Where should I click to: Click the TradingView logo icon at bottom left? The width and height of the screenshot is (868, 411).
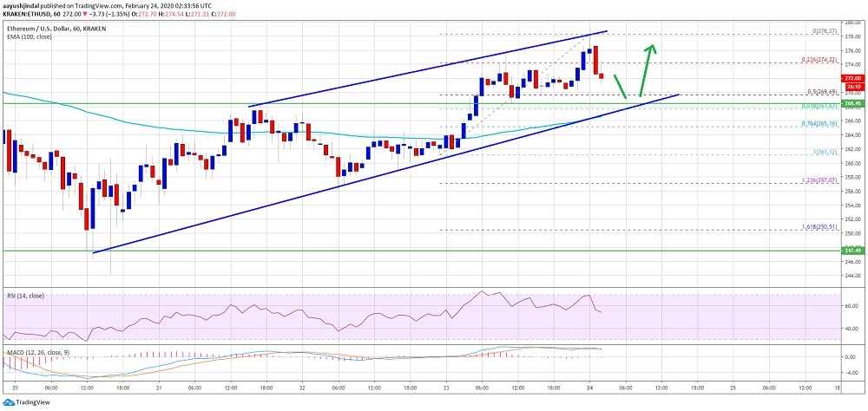[9, 402]
